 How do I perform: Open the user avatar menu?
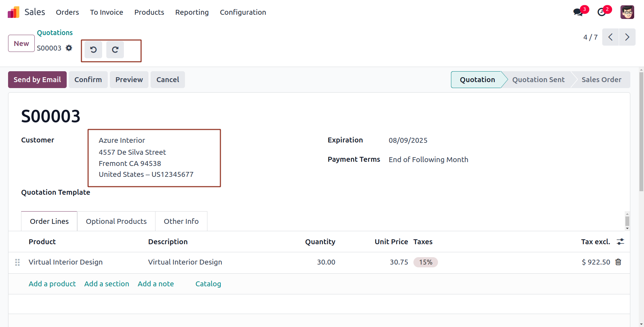coord(627,12)
